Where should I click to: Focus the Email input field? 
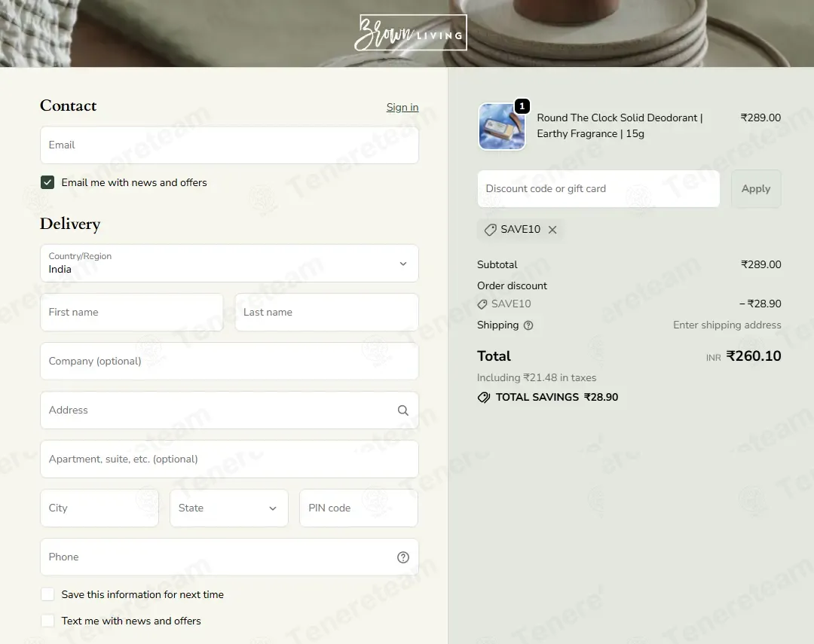[x=229, y=145]
